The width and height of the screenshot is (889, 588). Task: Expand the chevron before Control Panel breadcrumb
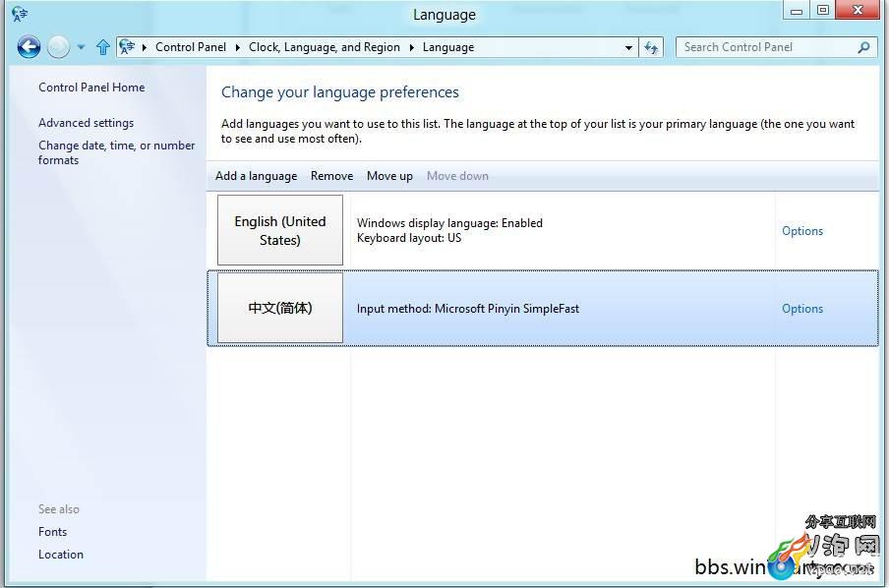(144, 47)
